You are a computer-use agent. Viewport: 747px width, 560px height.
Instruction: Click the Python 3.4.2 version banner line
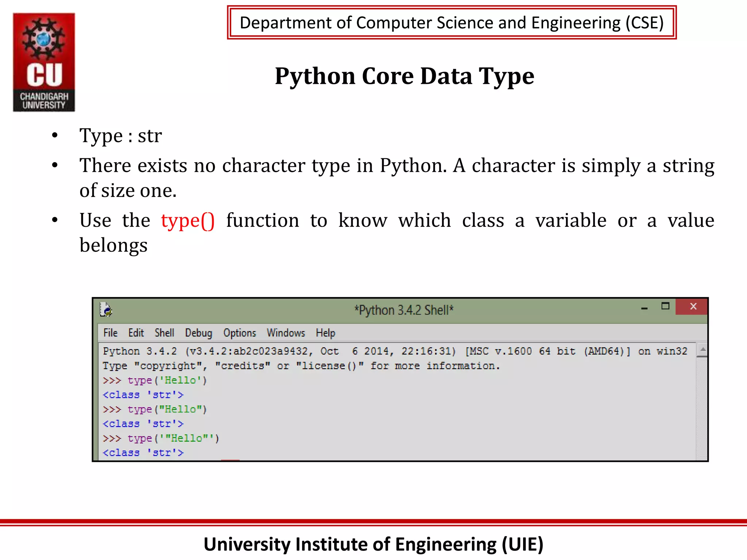tap(395, 351)
